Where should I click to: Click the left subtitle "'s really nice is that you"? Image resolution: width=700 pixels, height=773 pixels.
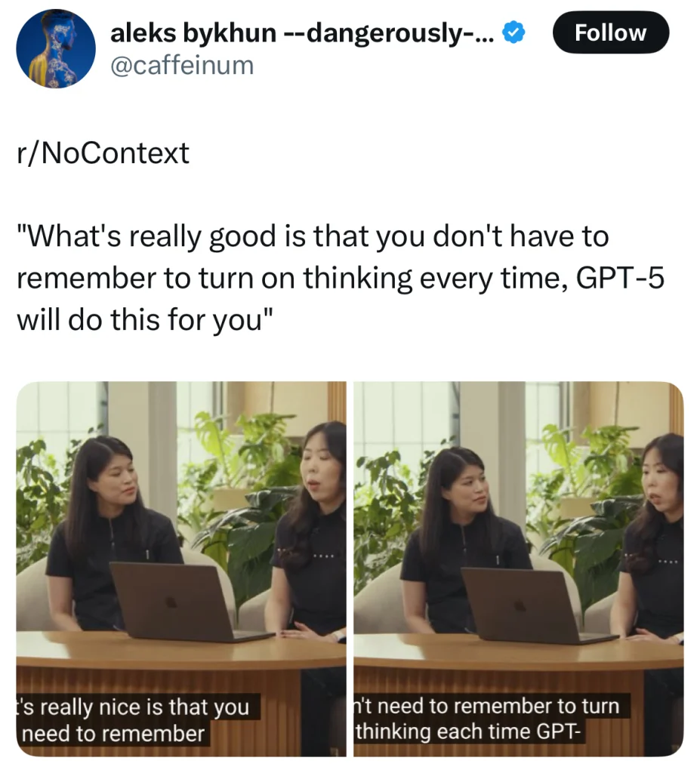point(133,707)
